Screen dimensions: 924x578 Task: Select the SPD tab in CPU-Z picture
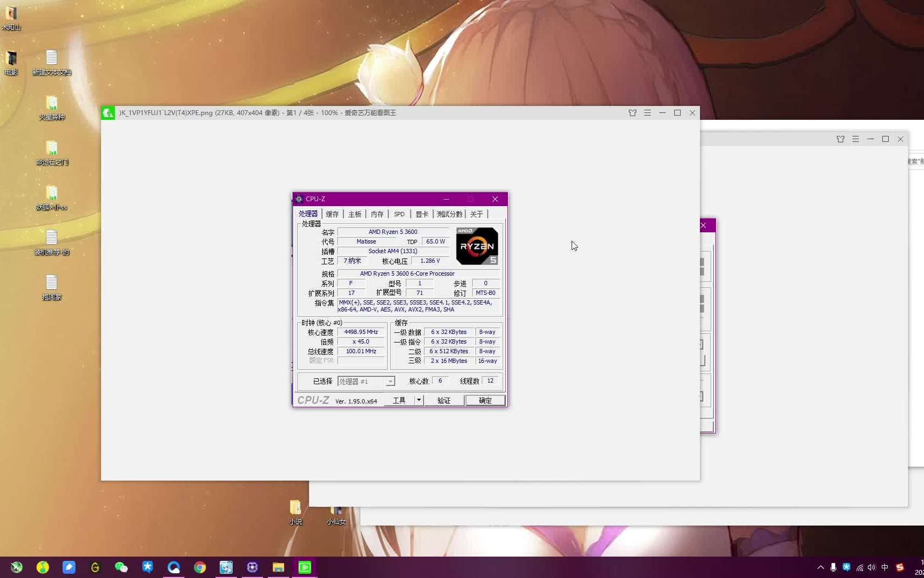399,214
